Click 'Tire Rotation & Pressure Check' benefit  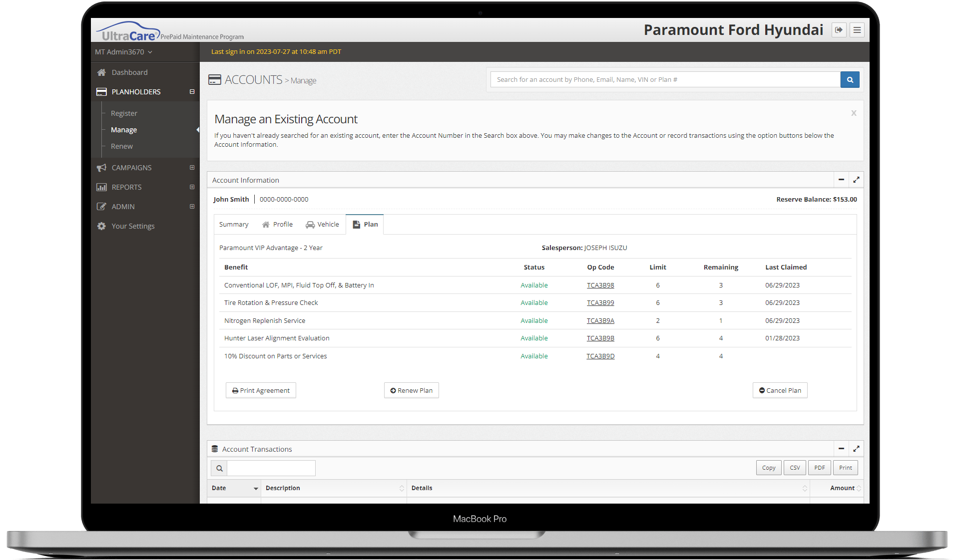tap(271, 303)
